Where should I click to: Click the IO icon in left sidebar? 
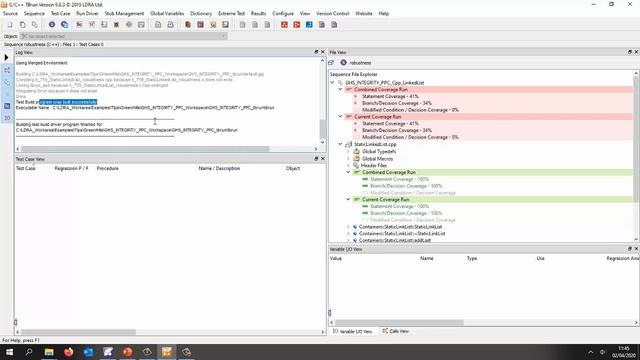(x=7, y=118)
